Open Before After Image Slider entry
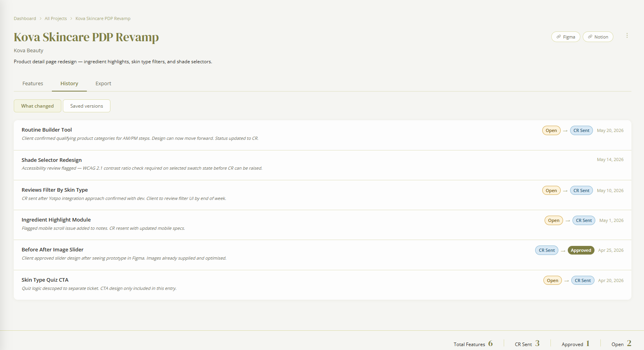Image resolution: width=644 pixels, height=350 pixels. click(322, 255)
